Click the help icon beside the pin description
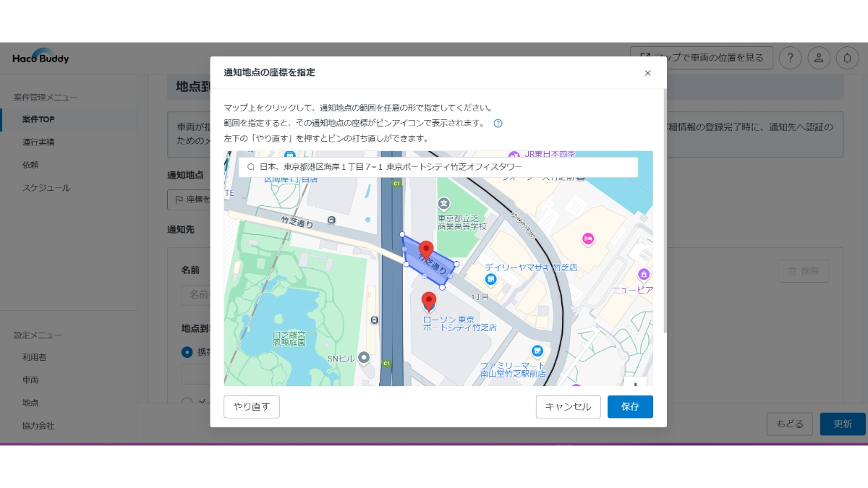Viewport: 868px width, 488px height. click(498, 124)
